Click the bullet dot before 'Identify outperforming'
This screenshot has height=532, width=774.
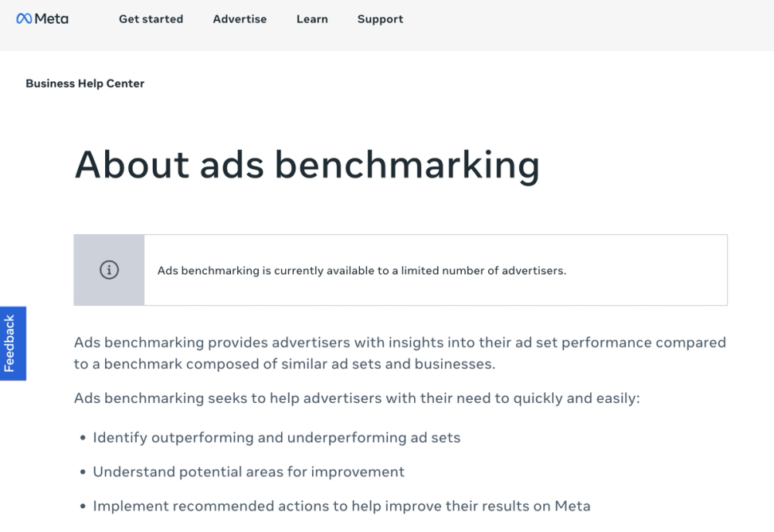point(83,438)
